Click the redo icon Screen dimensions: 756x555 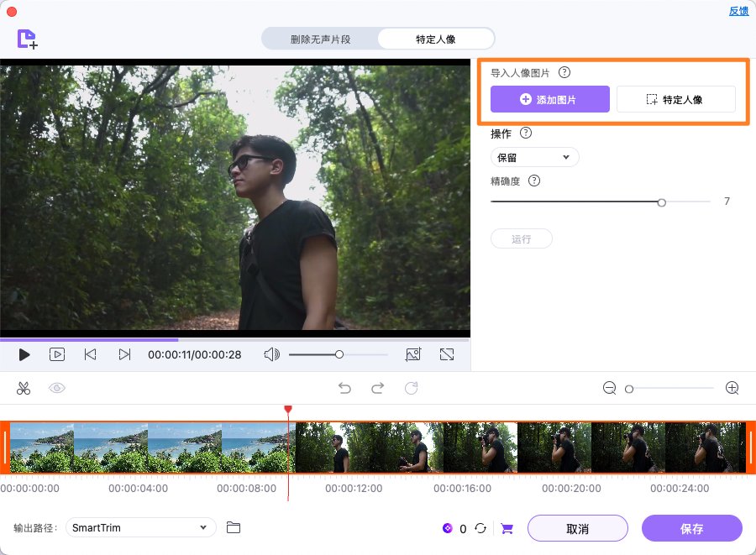376,388
